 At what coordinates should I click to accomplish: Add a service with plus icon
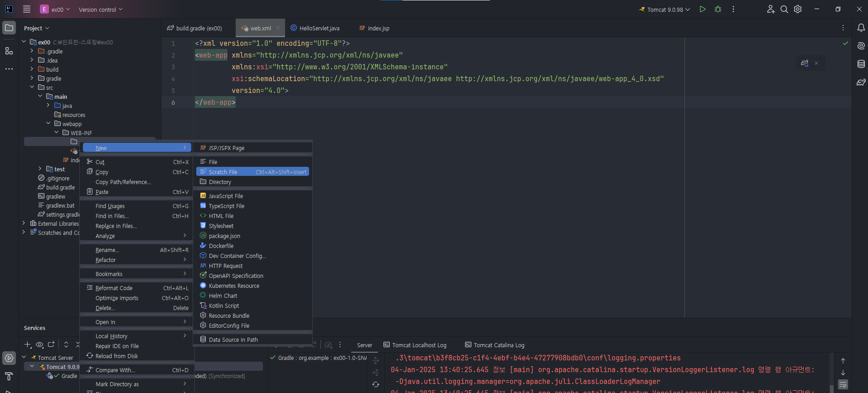point(28,344)
